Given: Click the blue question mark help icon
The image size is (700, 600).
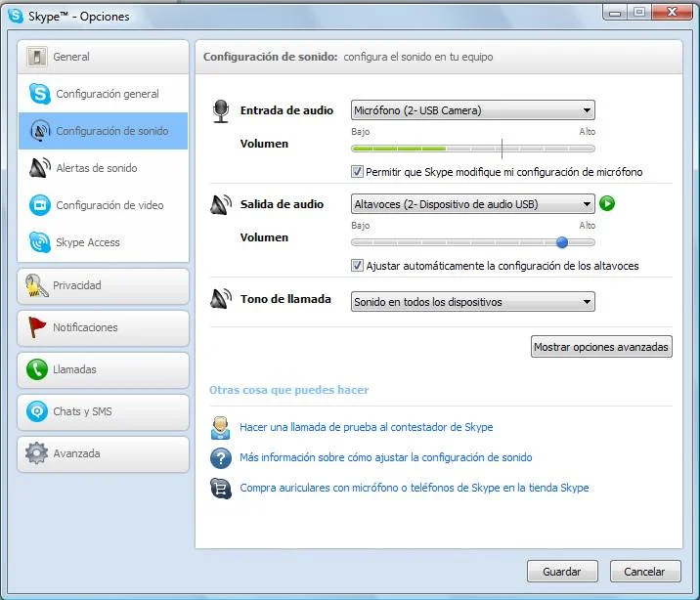Looking at the screenshot, I should (221, 458).
